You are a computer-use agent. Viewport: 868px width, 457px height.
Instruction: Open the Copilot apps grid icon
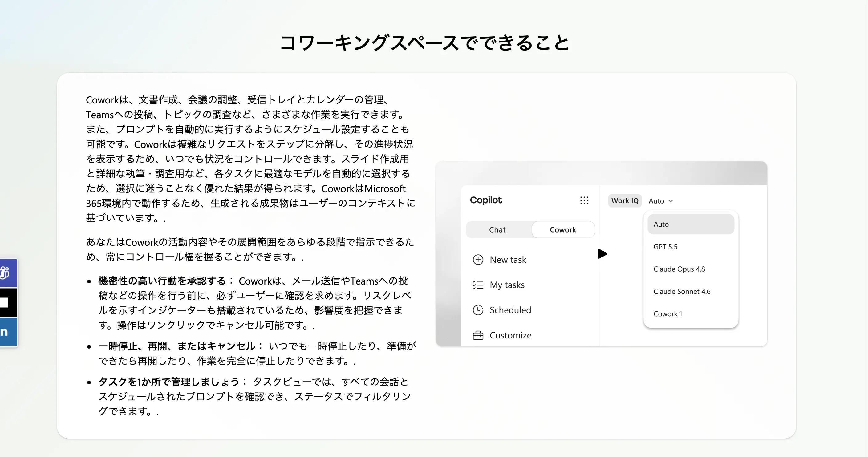[x=584, y=201]
